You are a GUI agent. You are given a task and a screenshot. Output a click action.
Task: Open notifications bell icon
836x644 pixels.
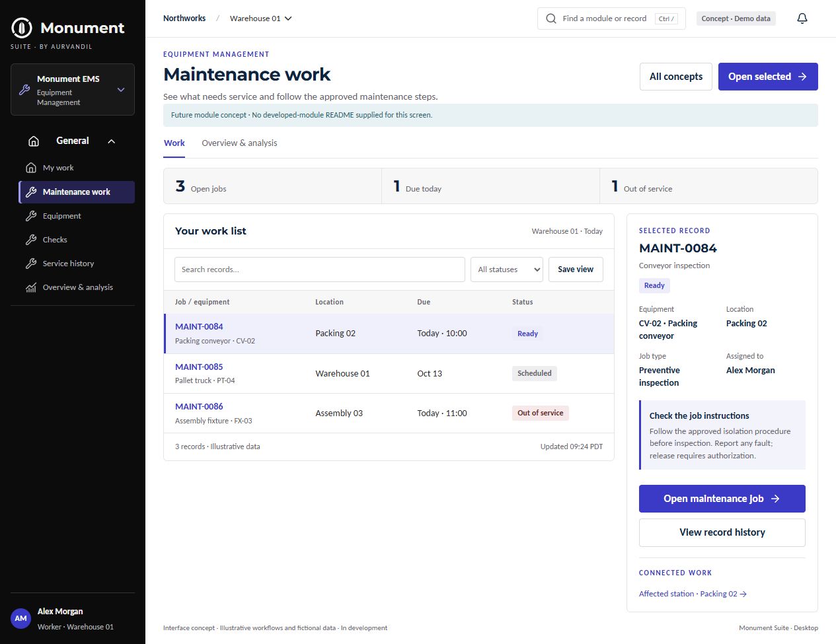coord(802,18)
